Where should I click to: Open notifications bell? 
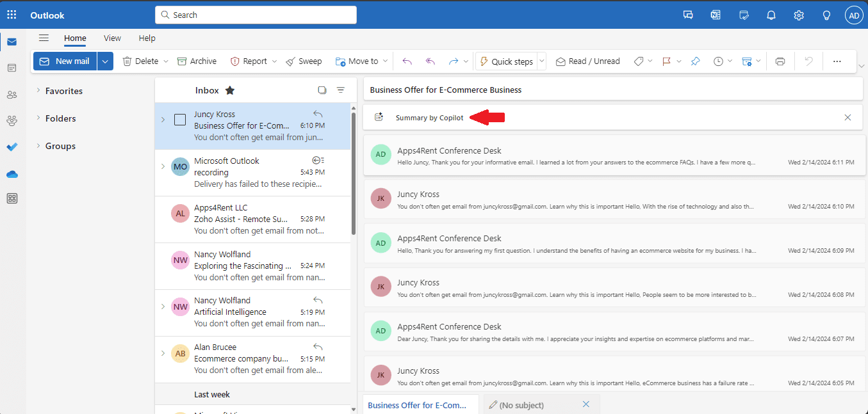point(771,15)
